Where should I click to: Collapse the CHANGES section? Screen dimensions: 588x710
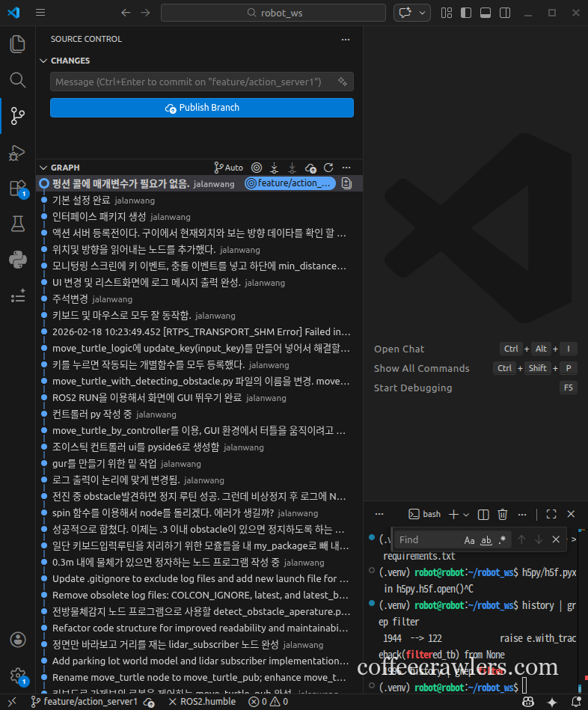(x=43, y=61)
